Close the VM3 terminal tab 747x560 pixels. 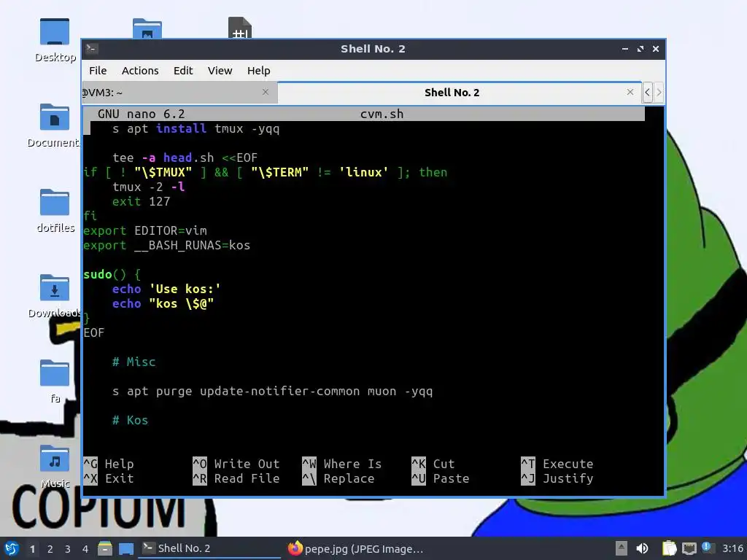266,92
